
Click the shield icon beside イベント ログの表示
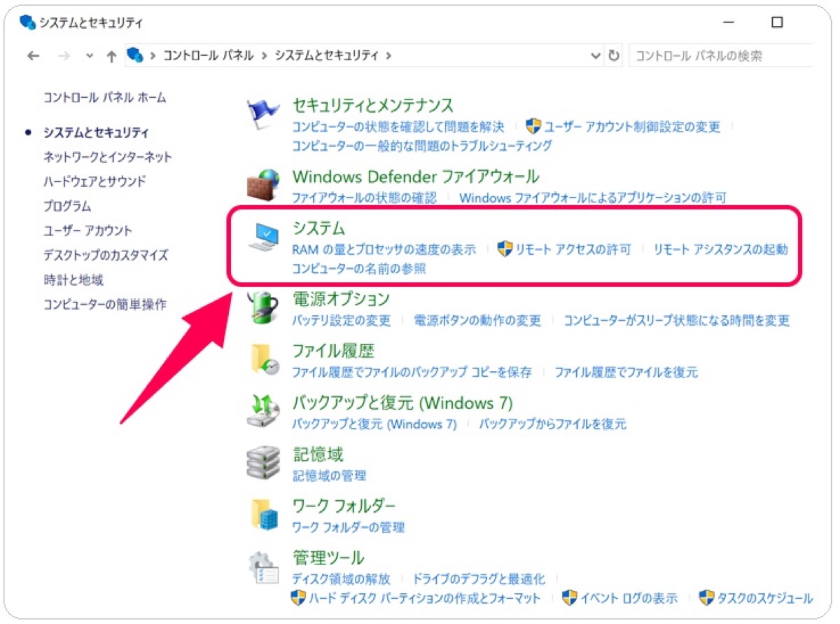tap(570, 598)
